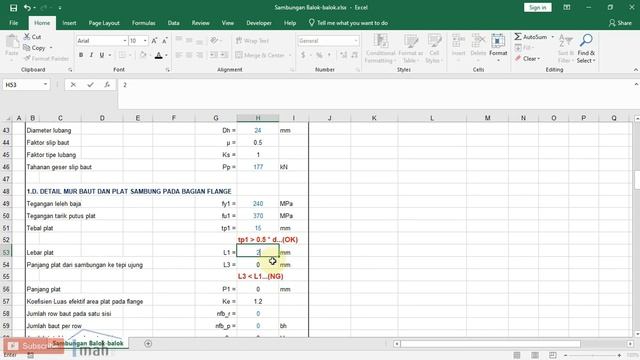Switch to the Page Layout tab
Screen dimensions: 640x360
104,23
